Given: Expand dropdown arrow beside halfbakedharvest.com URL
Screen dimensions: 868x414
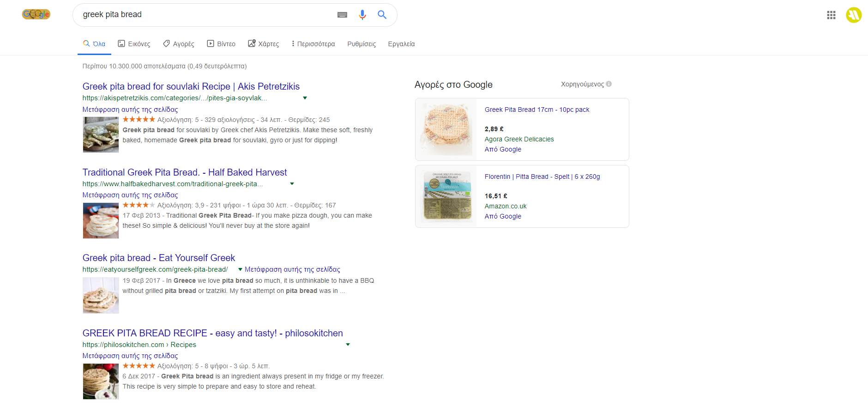Looking at the screenshot, I should tap(292, 184).
